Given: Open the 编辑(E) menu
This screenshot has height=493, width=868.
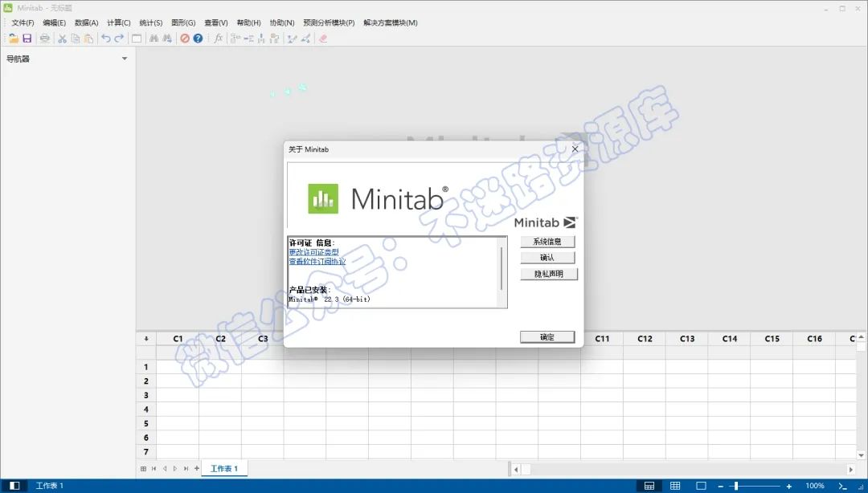Looking at the screenshot, I should pyautogui.click(x=55, y=22).
